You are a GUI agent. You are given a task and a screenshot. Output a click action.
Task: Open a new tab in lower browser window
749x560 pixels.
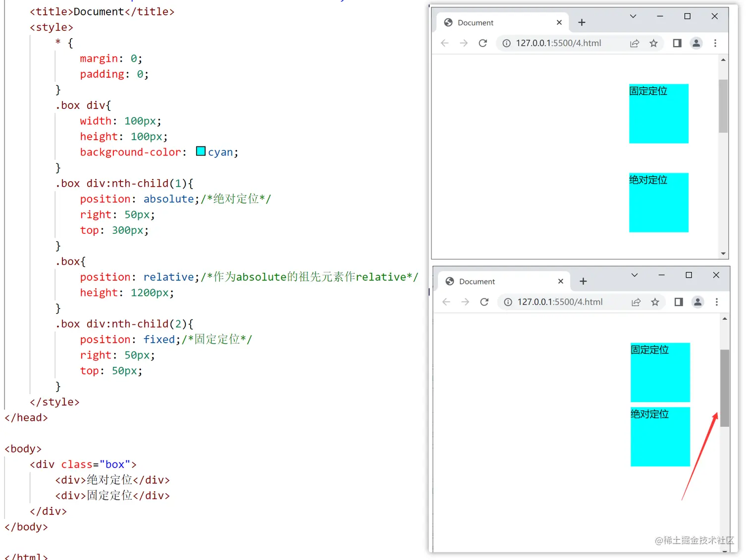point(584,281)
